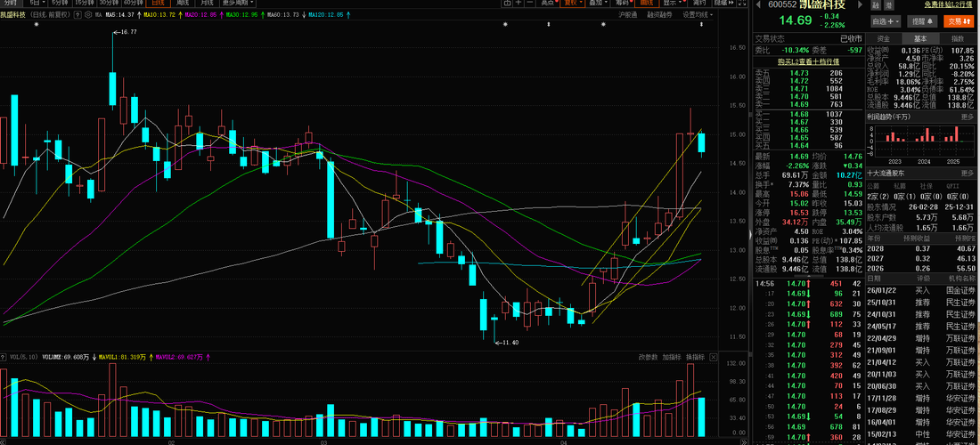Toggle the 筹码 chip distribution button
The width and height of the screenshot is (980, 445).
[623, 4]
